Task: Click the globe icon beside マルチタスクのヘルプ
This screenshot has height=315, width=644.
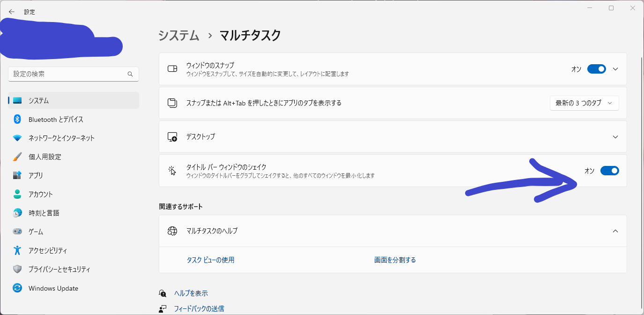Action: click(x=172, y=231)
